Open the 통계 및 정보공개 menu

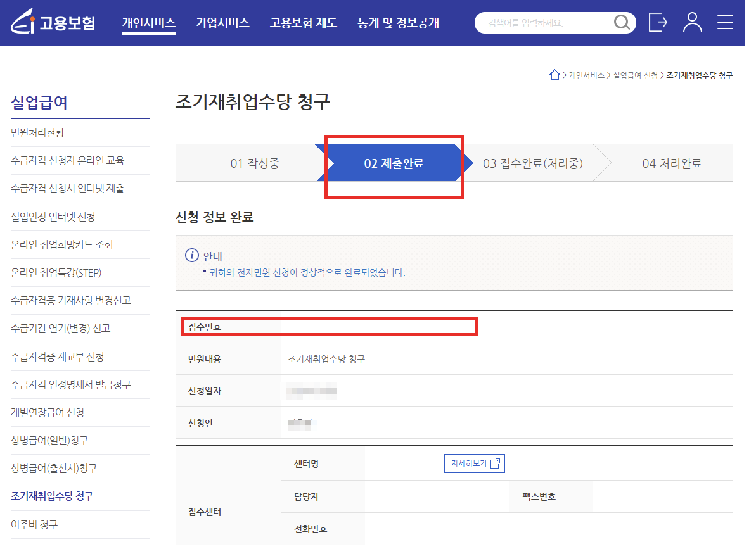399,22
